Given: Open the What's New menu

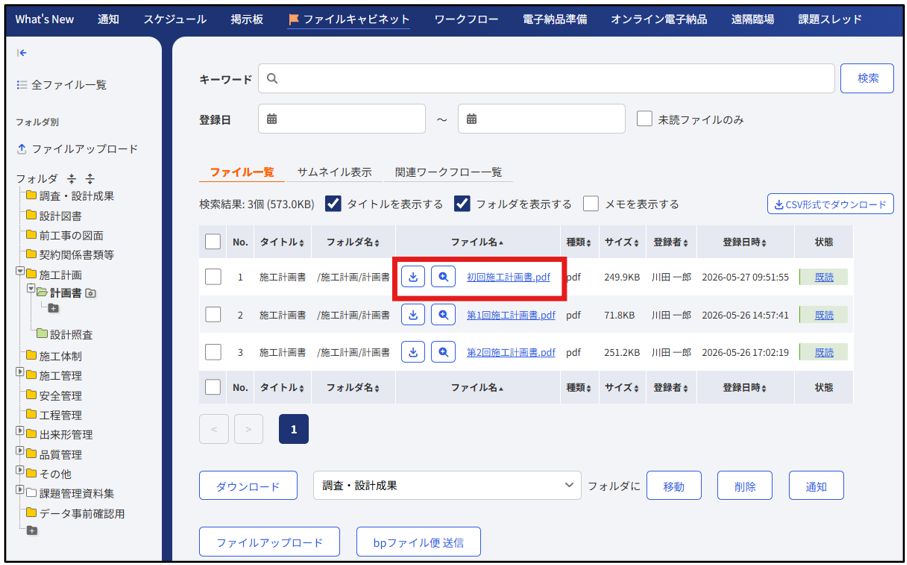Looking at the screenshot, I should pos(45,19).
